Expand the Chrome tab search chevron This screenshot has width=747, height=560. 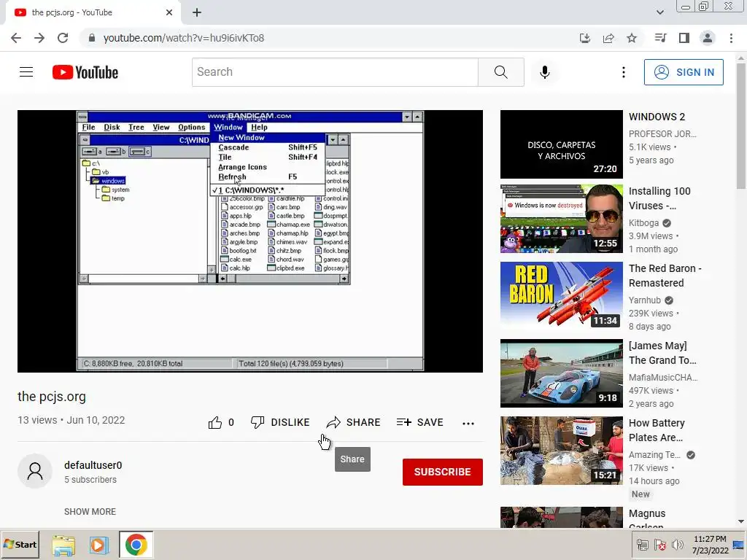pos(659,12)
